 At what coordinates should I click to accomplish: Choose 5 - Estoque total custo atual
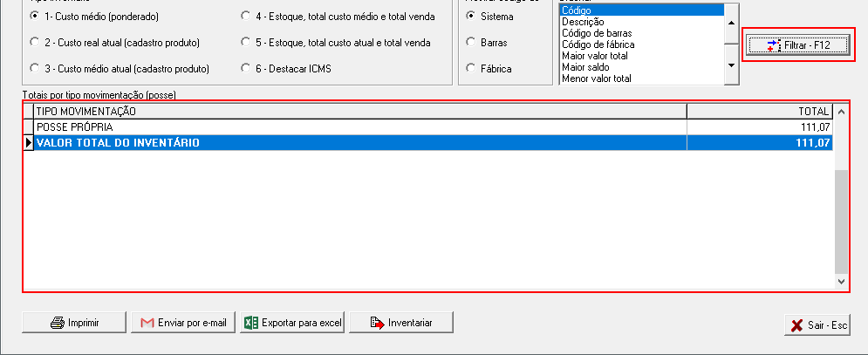246,42
